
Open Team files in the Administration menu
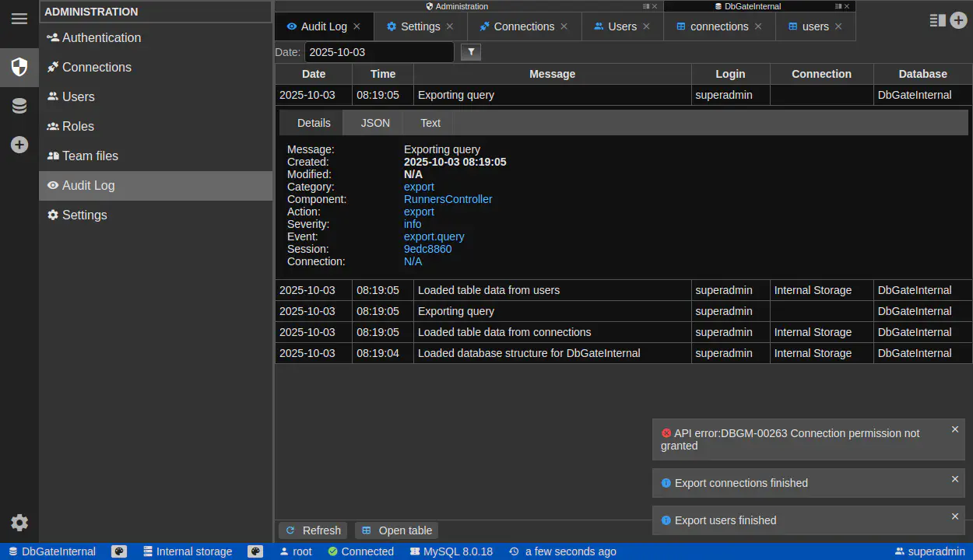tap(90, 156)
